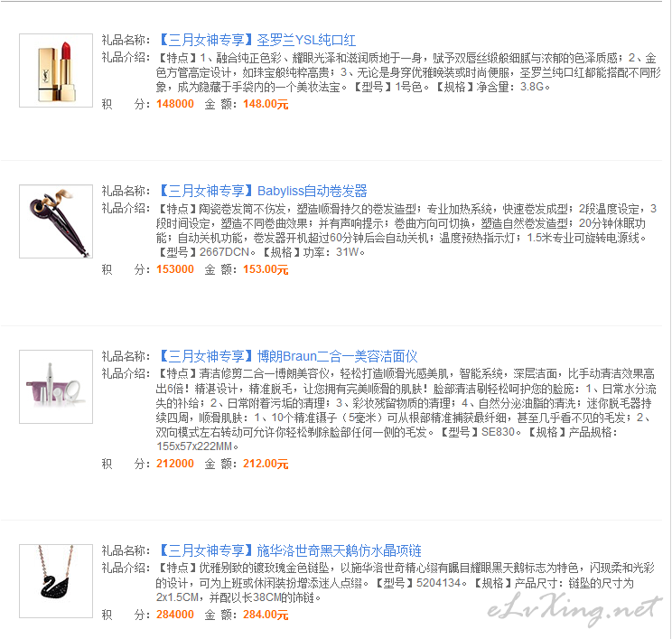Click the lipstick description mentioning 净含量 3.8G
Screen dimensions: 672x639
(x=408, y=72)
